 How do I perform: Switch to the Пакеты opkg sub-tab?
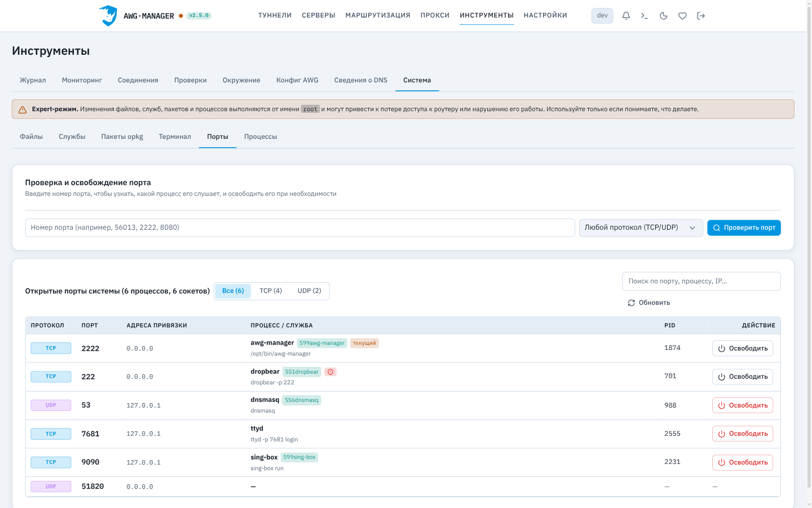[x=122, y=137]
